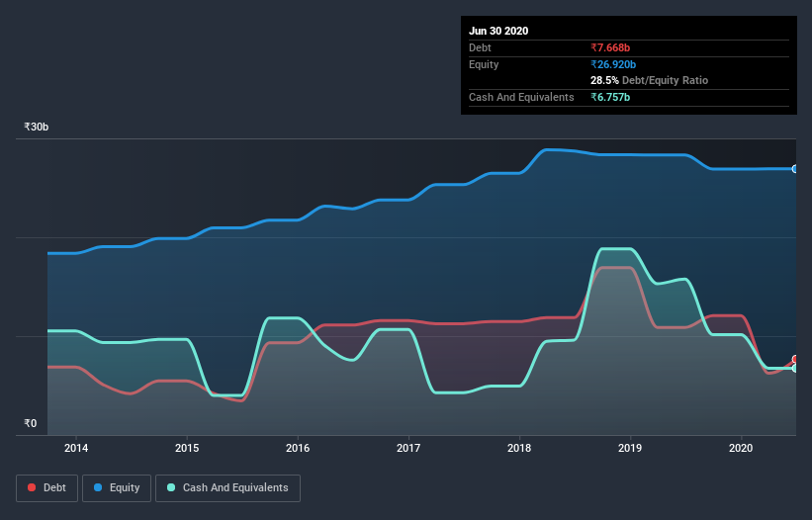Click the 2018 x-axis label
The height and width of the screenshot is (520, 812).
click(519, 448)
